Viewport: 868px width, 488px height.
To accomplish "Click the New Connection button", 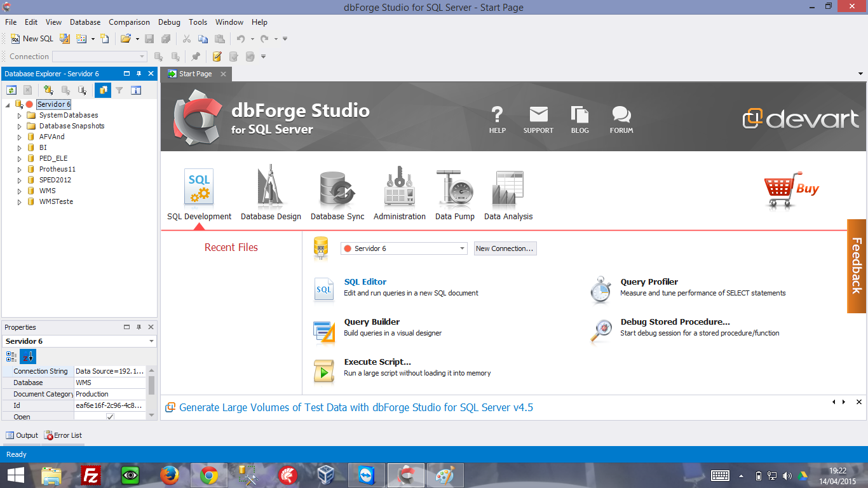I will [x=505, y=248].
